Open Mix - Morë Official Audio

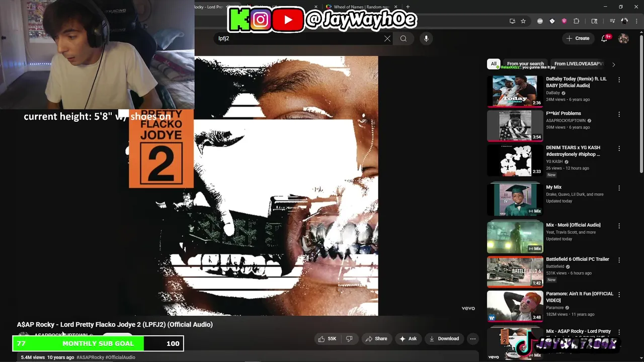(573, 225)
